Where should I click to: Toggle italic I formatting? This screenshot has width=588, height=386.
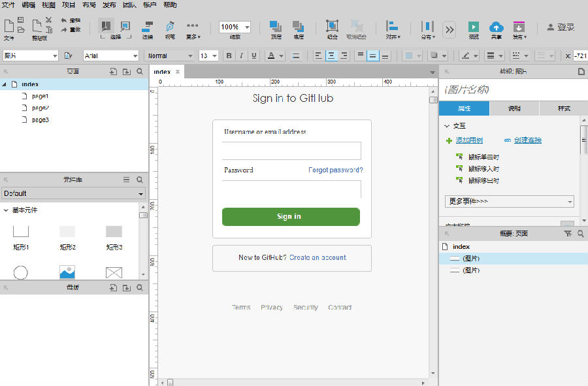(241, 56)
